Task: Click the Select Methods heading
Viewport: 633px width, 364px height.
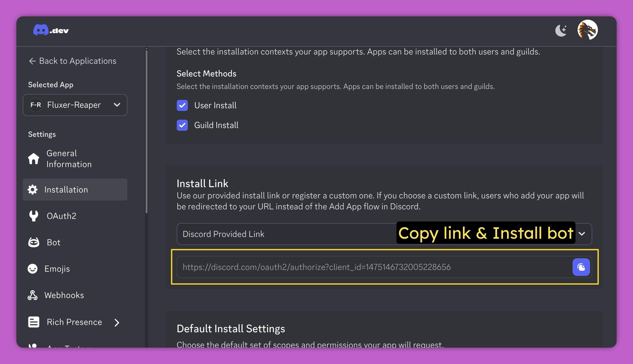Action: click(206, 74)
